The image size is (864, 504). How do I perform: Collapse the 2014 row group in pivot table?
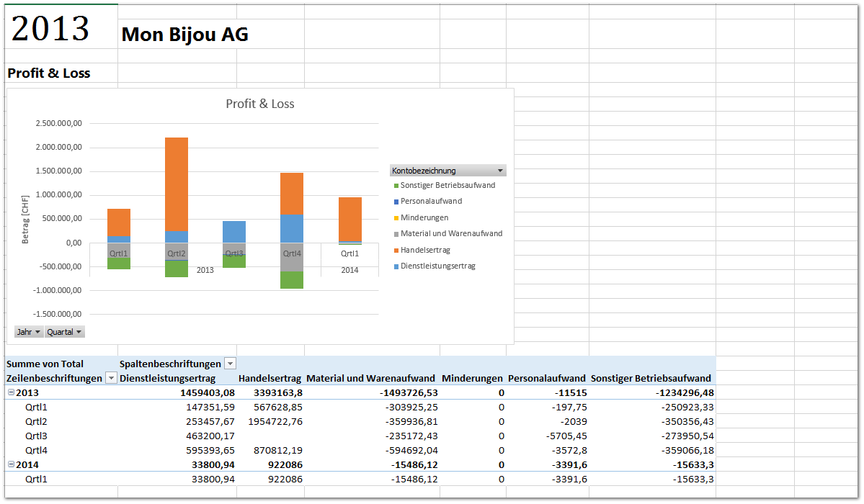(x=11, y=465)
